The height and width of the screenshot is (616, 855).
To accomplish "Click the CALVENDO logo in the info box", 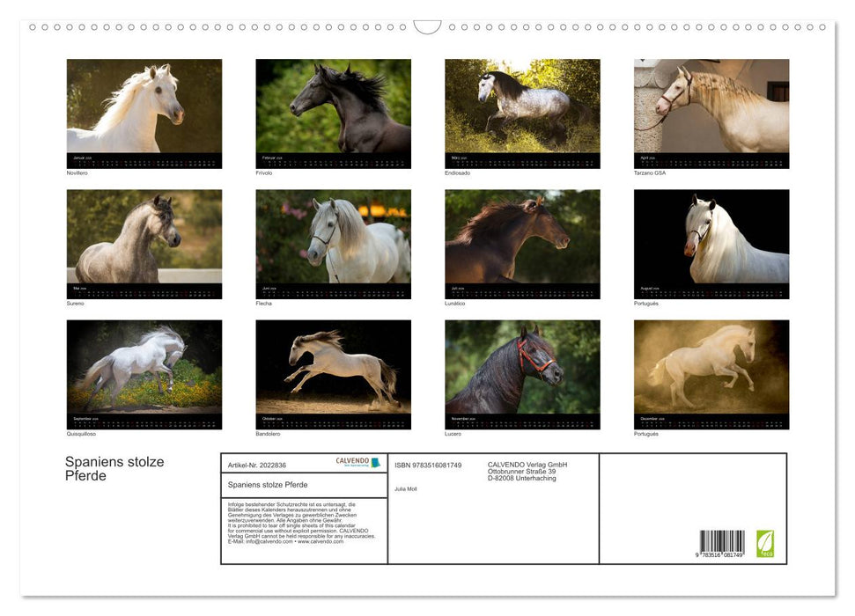I will click(357, 462).
